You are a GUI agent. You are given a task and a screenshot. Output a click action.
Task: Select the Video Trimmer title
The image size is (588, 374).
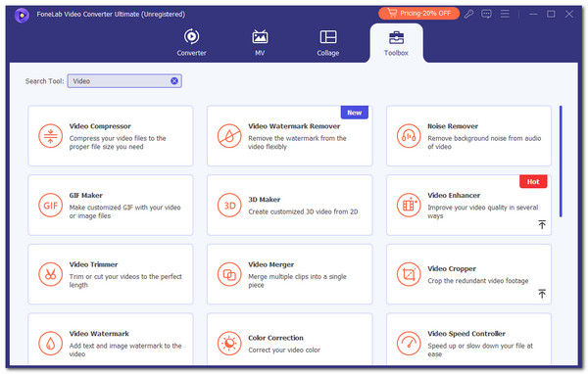pos(93,264)
